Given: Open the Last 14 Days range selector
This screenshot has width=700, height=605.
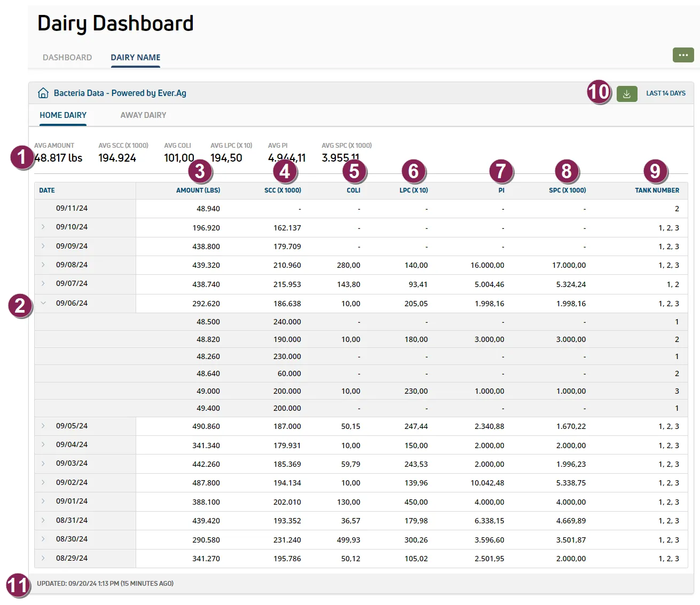Looking at the screenshot, I should coord(666,93).
